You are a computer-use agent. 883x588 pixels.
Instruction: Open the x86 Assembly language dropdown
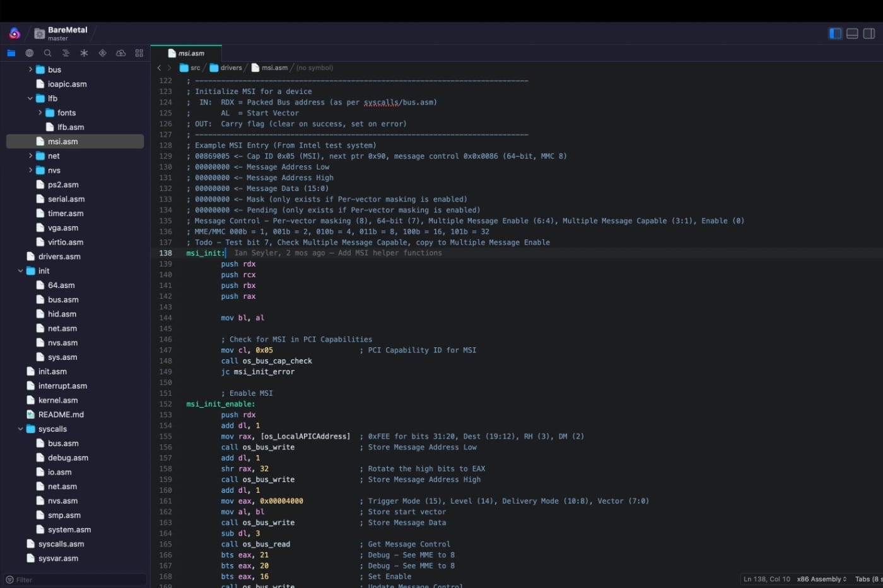coord(821,579)
